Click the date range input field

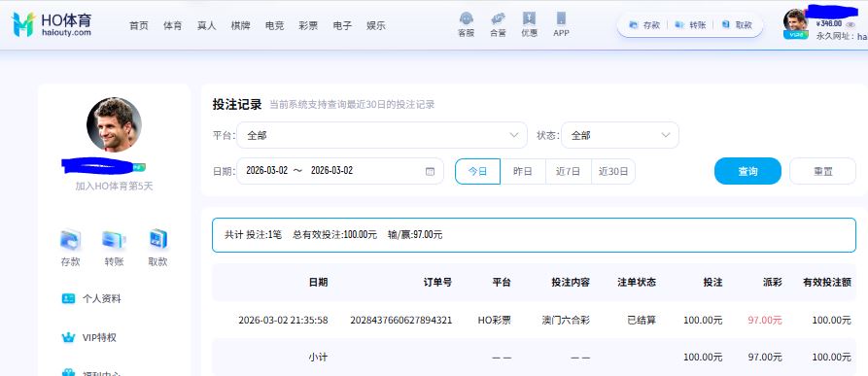(340, 171)
